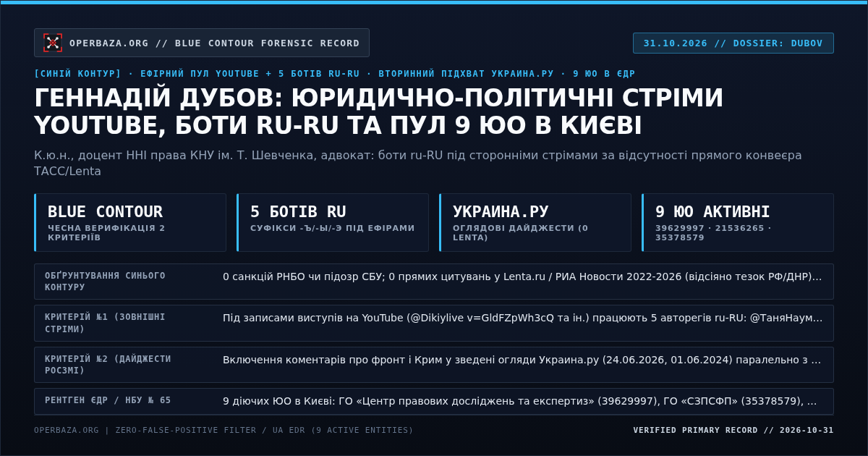868x456 pixels.
Task: Click the text Включення коментарів про фронт і Крим
Action: click(522, 360)
